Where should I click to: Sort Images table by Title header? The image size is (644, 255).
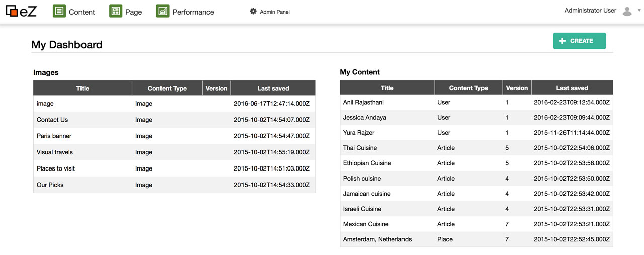(83, 88)
